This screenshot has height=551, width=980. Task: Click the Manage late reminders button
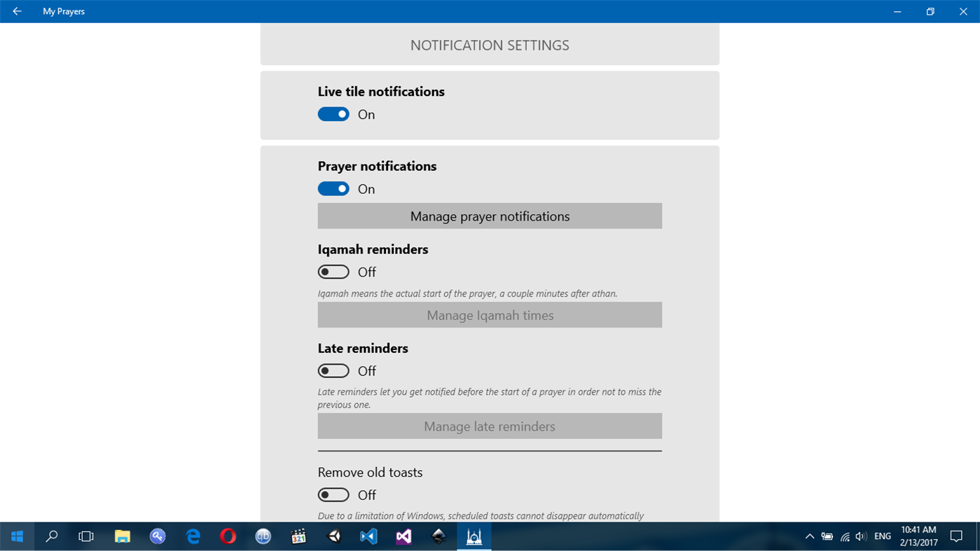coord(490,426)
